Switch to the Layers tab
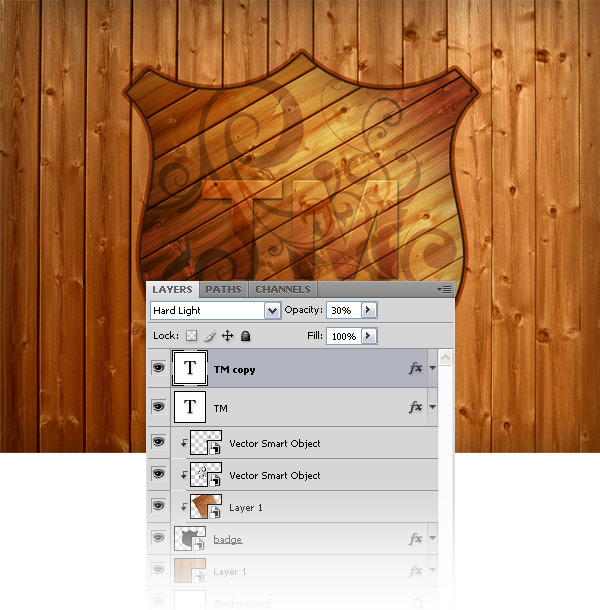The width and height of the screenshot is (600, 610). click(172, 289)
